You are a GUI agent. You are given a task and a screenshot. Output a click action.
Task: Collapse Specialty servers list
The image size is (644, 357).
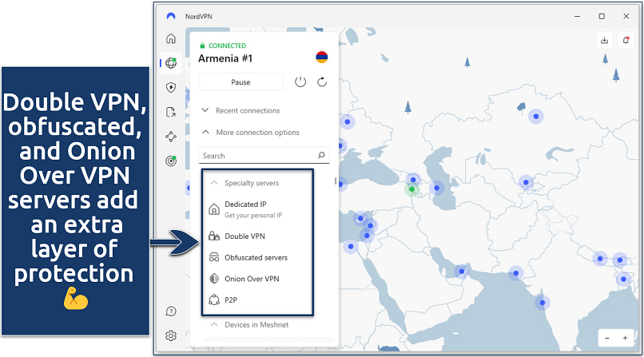click(x=244, y=183)
